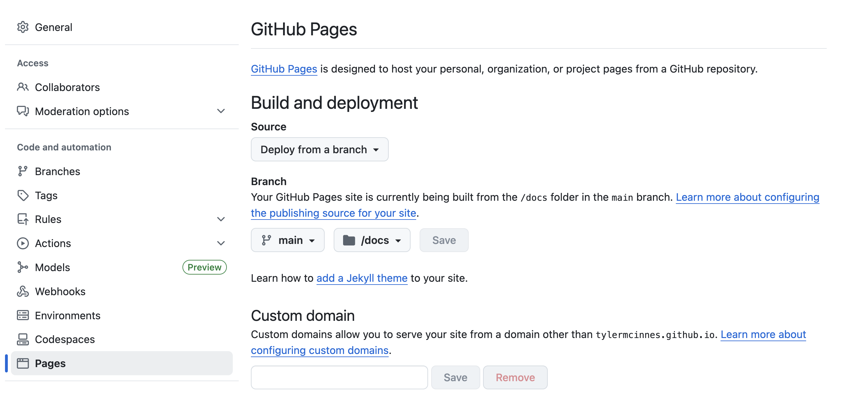
Task: Expand the Moderation options chevron
Action: pyautogui.click(x=221, y=111)
